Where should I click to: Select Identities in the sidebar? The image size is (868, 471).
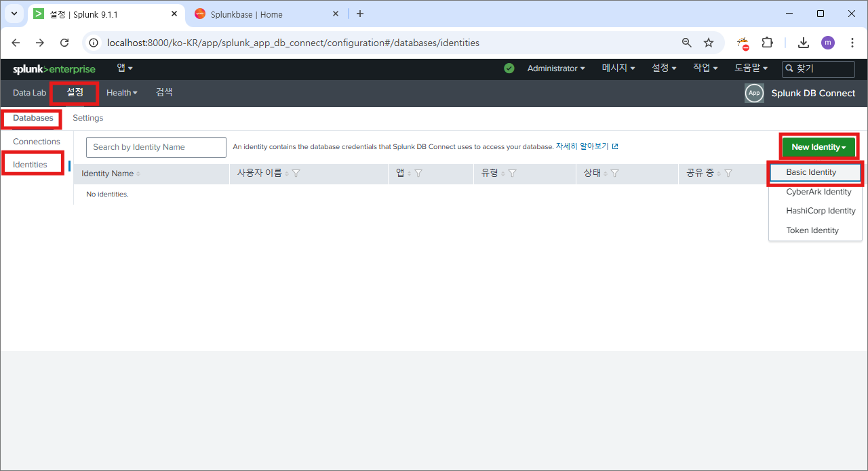30,165
